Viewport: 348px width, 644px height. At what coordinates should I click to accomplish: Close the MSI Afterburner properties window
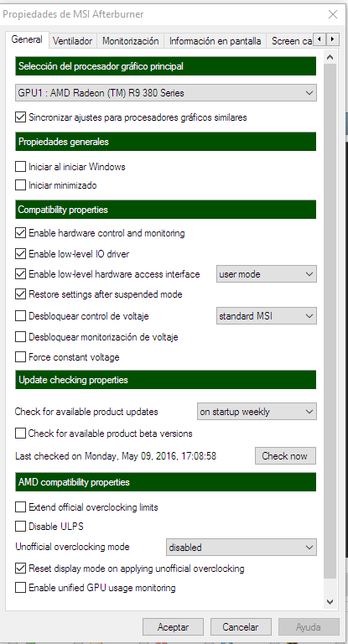[333, 14]
